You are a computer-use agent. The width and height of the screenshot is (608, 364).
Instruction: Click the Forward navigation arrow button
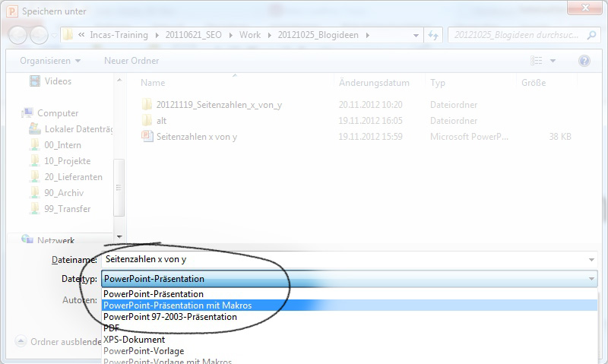click(x=40, y=35)
